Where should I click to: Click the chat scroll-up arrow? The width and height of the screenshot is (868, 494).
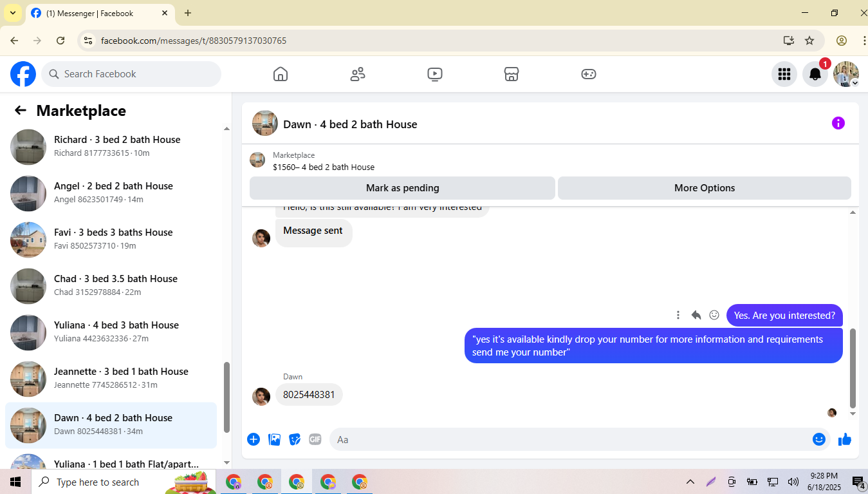[x=853, y=213]
